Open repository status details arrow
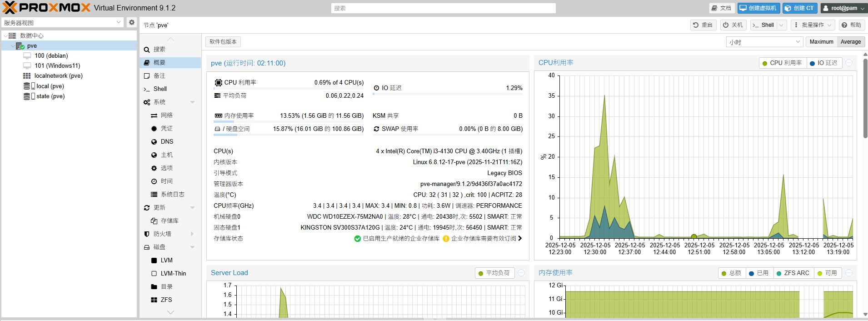Screen dimensions: 868x321 (x=520, y=238)
